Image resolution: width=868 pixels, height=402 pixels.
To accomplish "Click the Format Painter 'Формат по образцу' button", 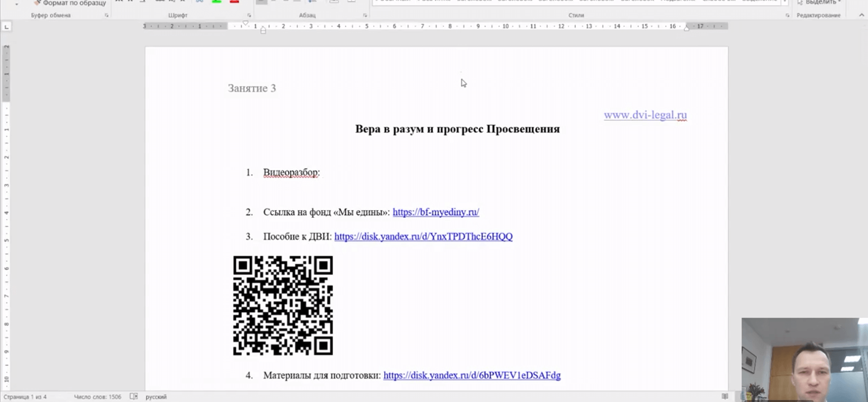I will [x=70, y=3].
